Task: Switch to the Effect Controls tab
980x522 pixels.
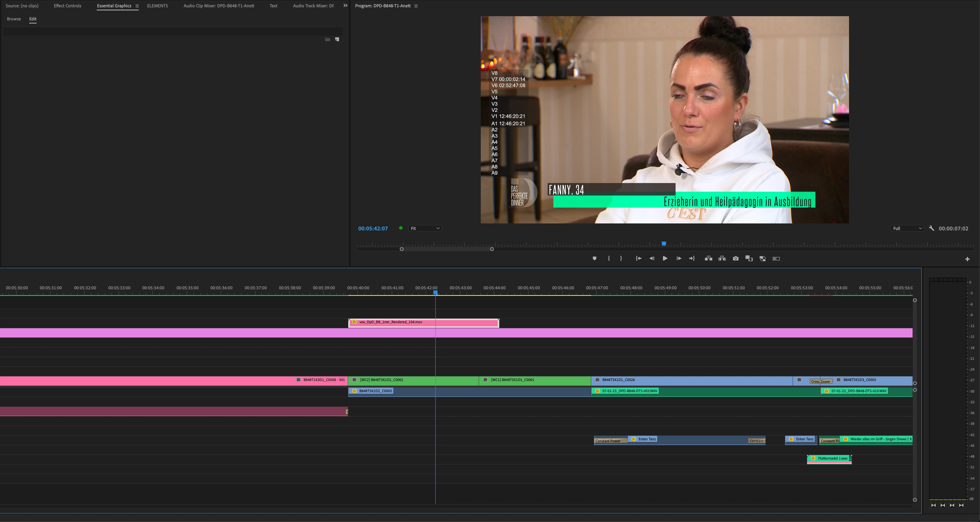Action: click(x=67, y=6)
